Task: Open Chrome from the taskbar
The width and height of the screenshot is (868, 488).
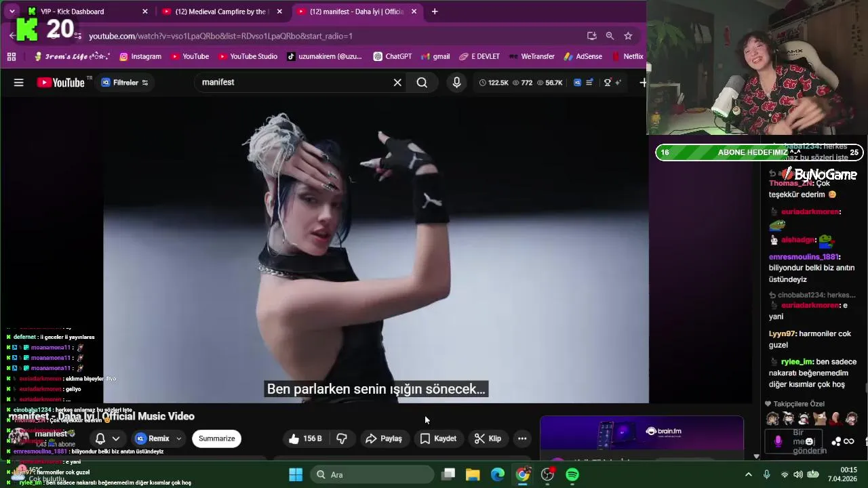Action: point(522,474)
